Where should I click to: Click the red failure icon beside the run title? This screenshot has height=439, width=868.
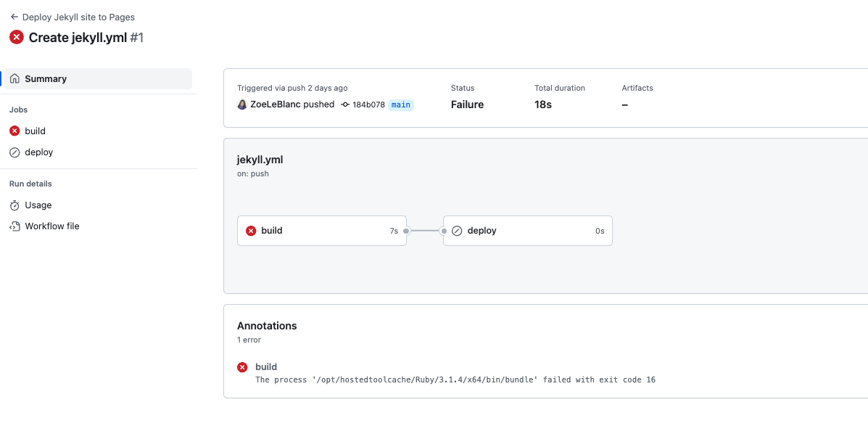(17, 38)
